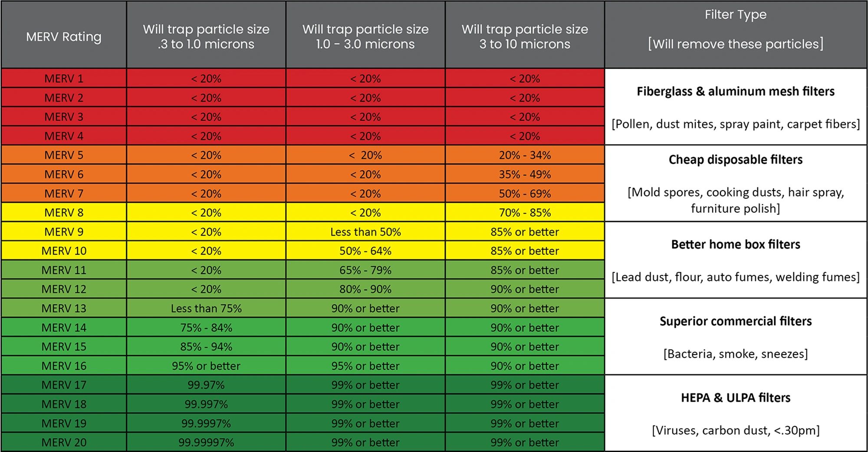
Task: Select the 99.99997% cell for MERV 20
Action: (206, 442)
